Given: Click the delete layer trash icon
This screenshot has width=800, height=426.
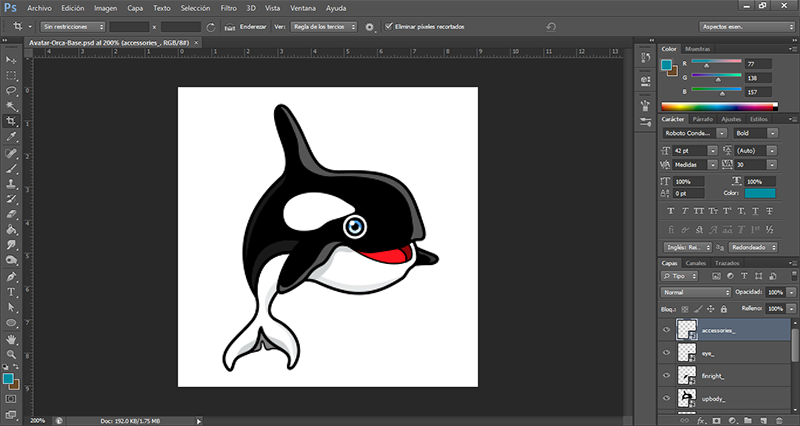Looking at the screenshot, I should pyautogui.click(x=781, y=420).
